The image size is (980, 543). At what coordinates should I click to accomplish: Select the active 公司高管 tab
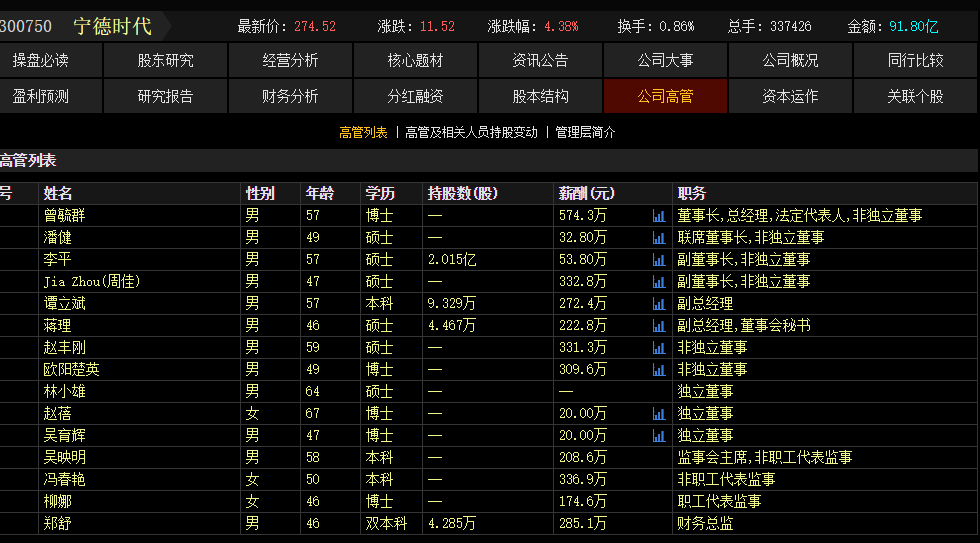666,96
